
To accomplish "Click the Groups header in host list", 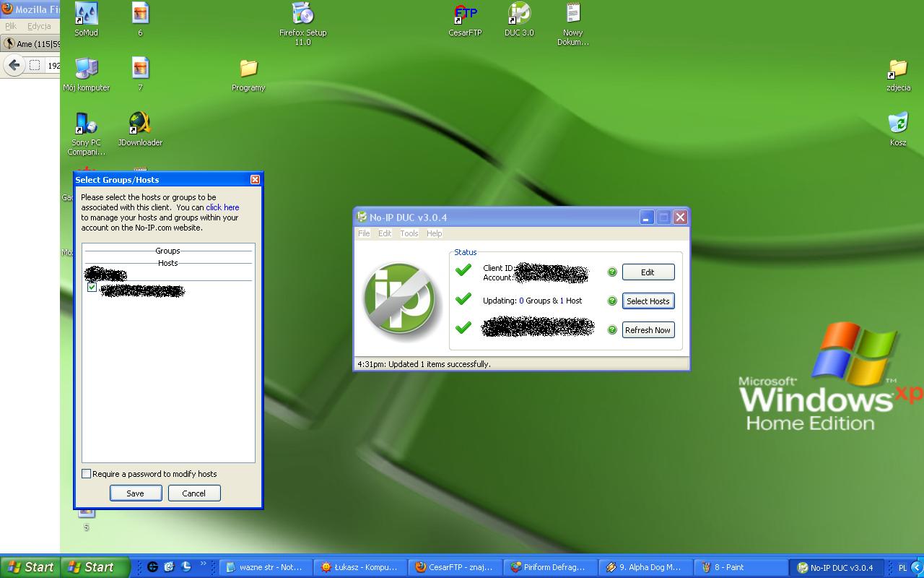I will point(168,251).
